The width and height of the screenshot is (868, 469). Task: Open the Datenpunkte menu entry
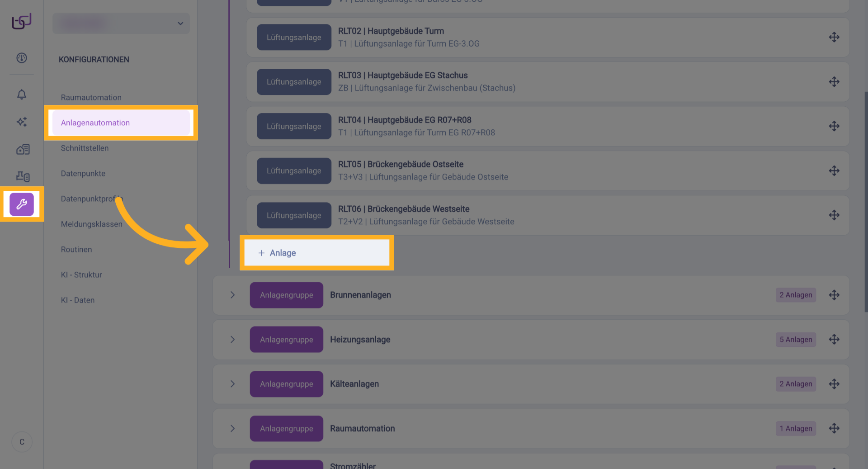click(x=83, y=174)
